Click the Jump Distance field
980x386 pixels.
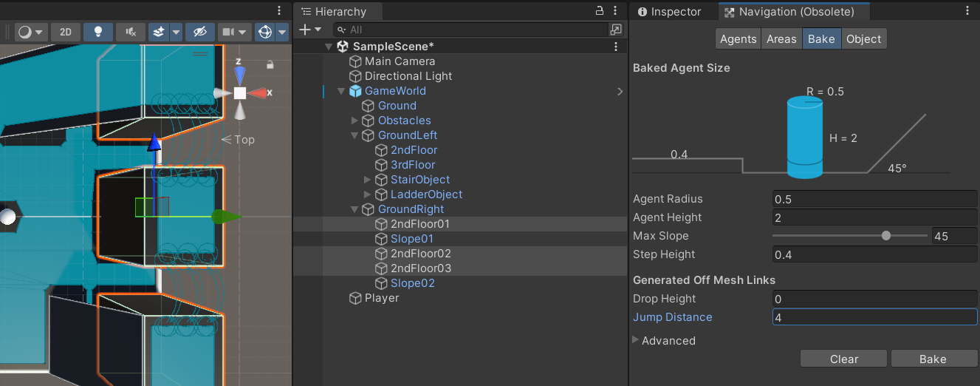874,317
